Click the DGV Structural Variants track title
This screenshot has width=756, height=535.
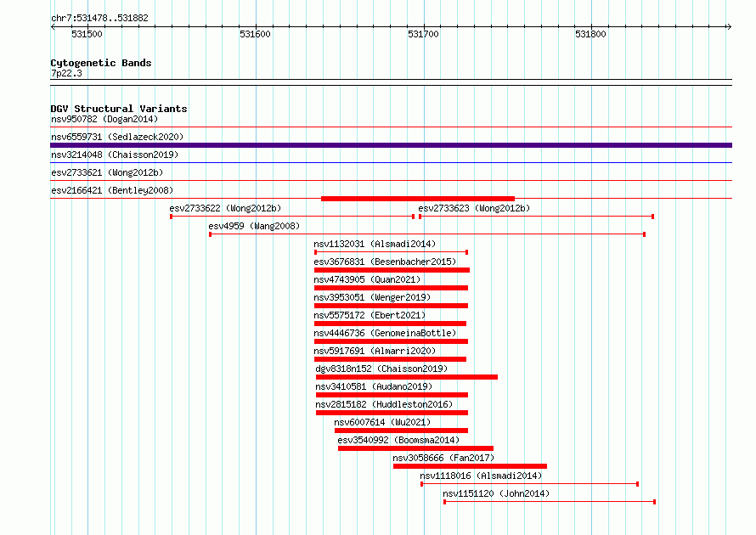(x=119, y=109)
